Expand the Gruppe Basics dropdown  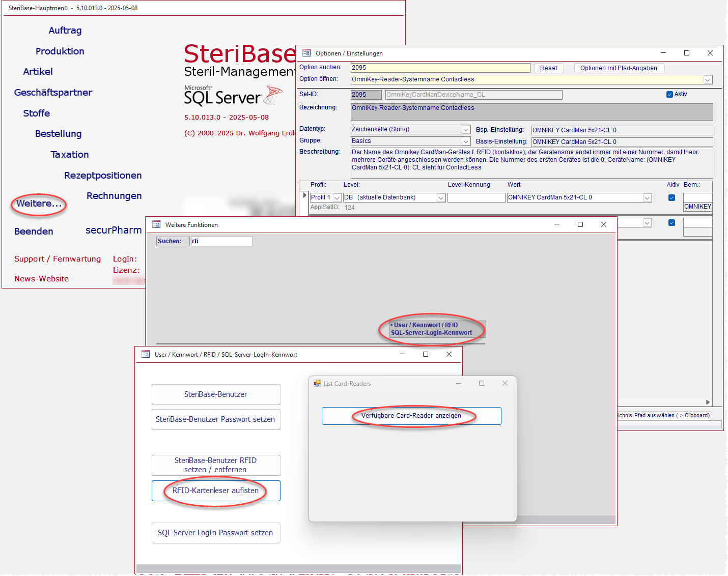(466, 141)
